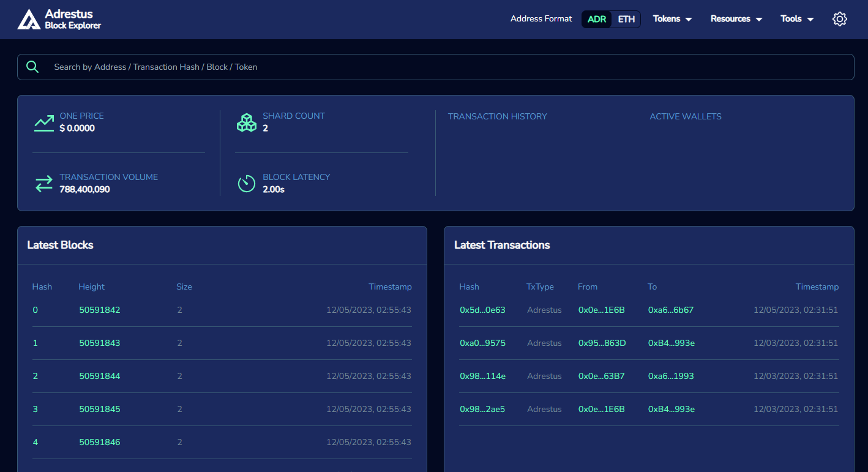868x472 pixels.
Task: Click the Size column header in Latest Blocks
Action: (184, 287)
